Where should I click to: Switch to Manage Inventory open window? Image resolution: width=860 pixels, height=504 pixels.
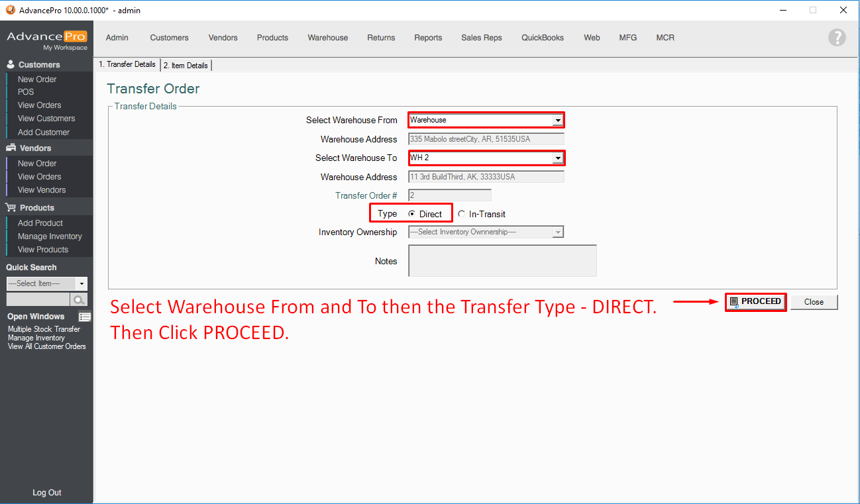(x=36, y=338)
